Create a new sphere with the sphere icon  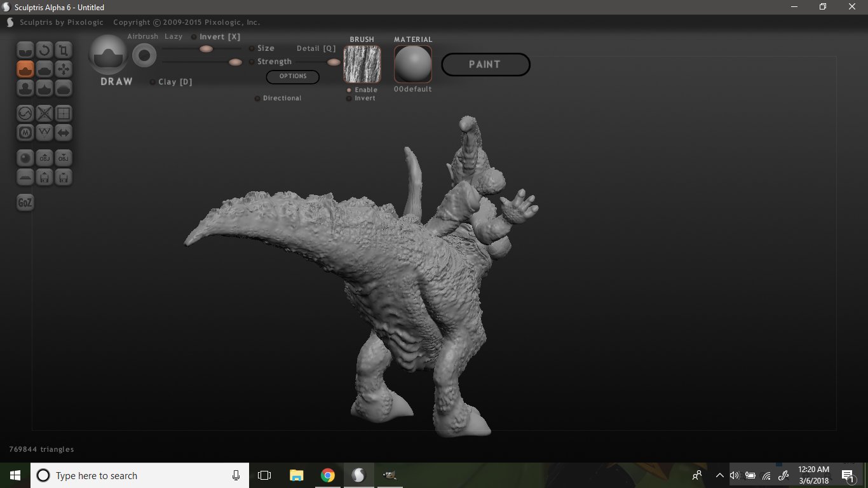tap(25, 158)
